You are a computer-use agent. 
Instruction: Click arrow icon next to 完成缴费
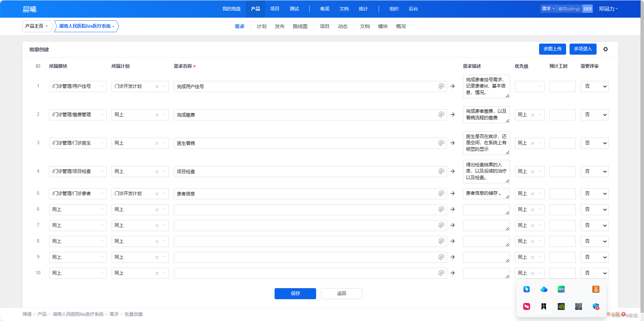pos(453,114)
